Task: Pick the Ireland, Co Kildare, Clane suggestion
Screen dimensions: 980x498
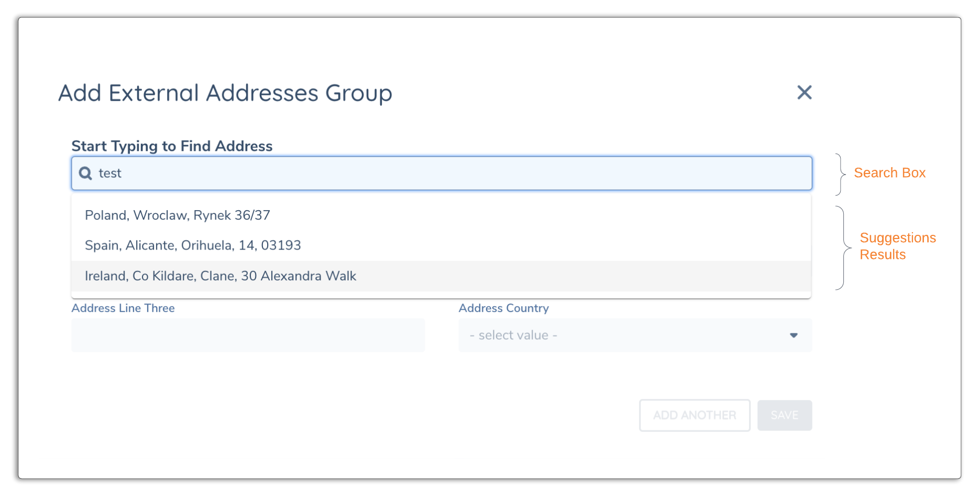Action: (x=220, y=276)
